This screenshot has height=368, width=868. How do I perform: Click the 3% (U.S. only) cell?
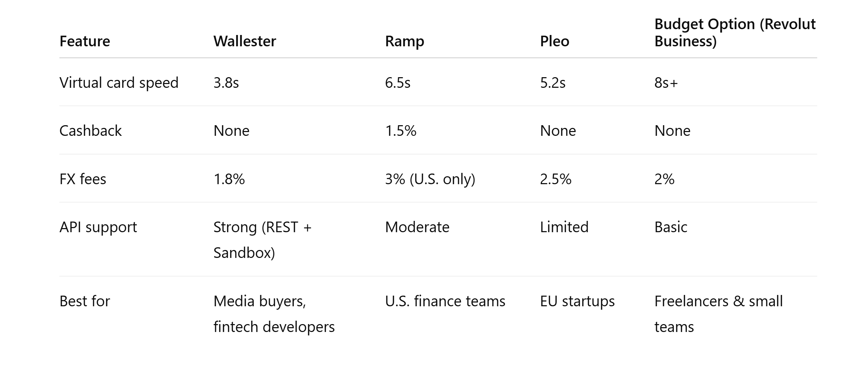pyautogui.click(x=430, y=179)
